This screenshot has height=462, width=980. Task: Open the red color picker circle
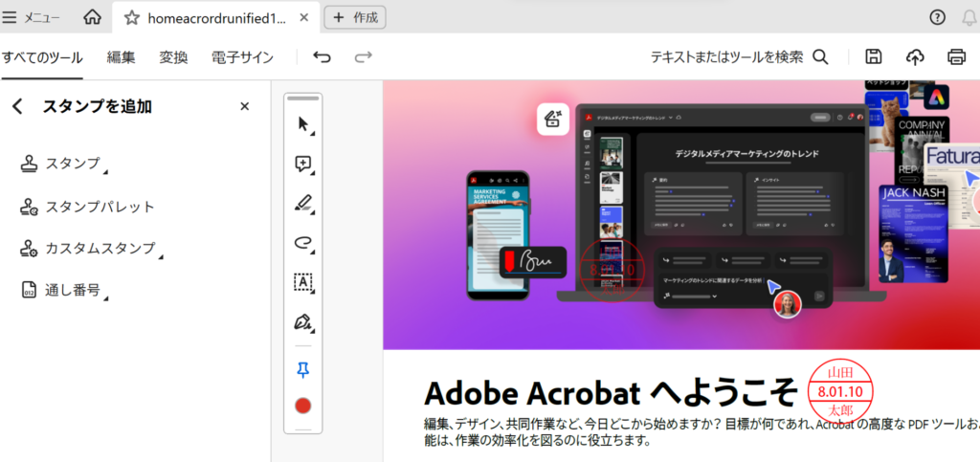click(303, 406)
